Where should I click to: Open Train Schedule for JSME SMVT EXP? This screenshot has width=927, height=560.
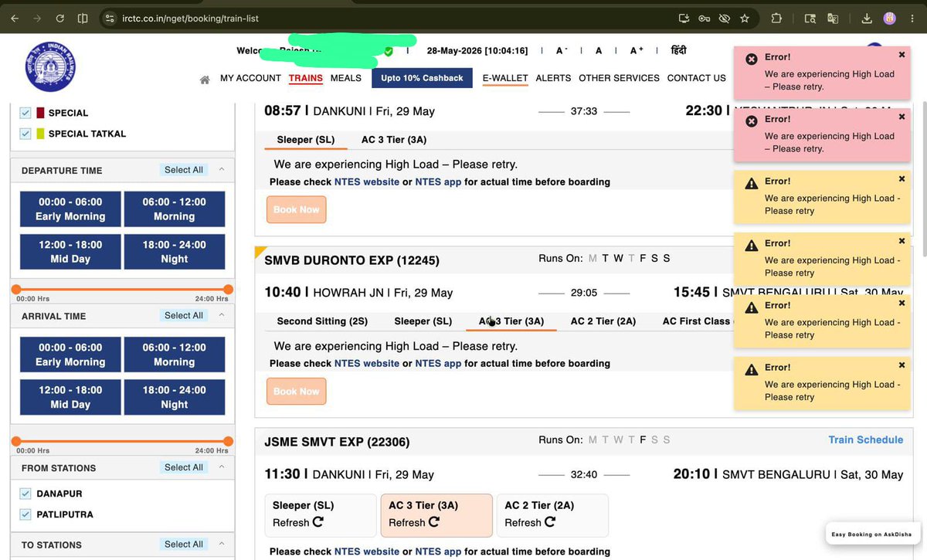(x=865, y=440)
